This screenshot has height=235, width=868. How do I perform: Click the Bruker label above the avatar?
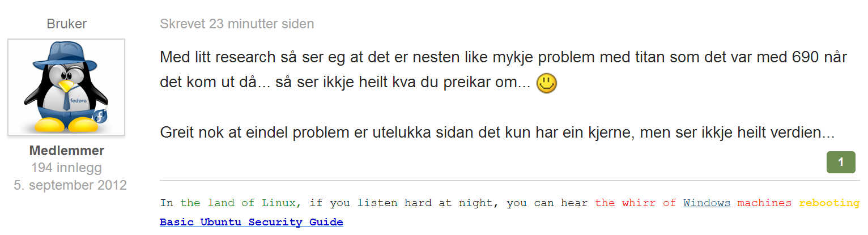pyautogui.click(x=67, y=24)
